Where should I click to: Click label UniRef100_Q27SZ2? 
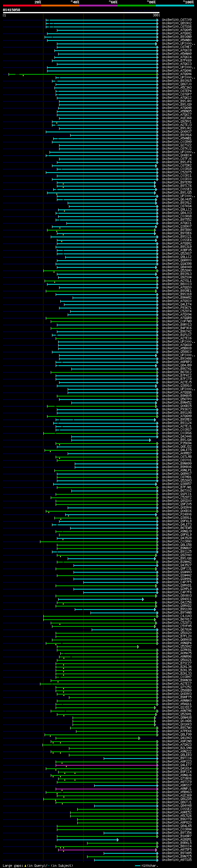(177, 145)
